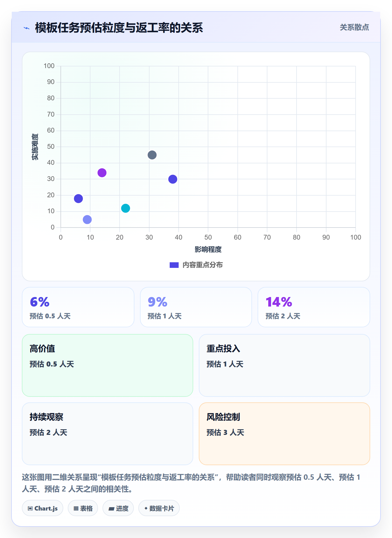
Task: Click the 实施难度 y-axis title
Action: point(35,147)
